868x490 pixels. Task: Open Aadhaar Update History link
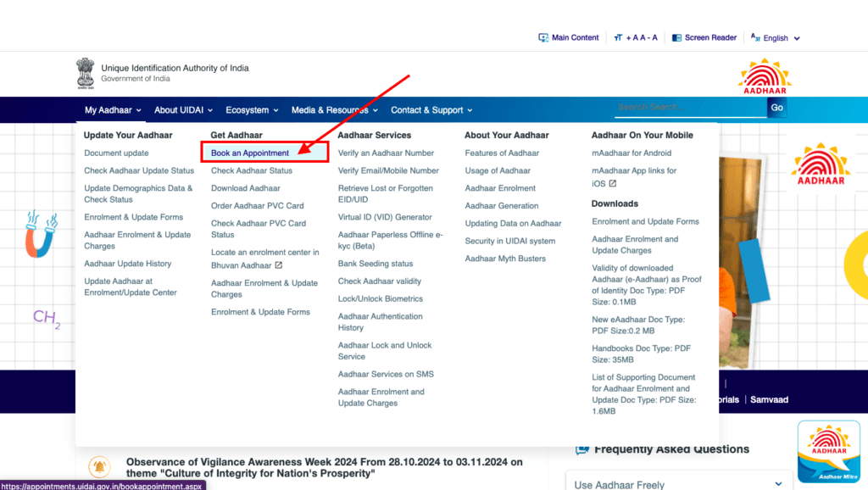pyautogui.click(x=128, y=264)
